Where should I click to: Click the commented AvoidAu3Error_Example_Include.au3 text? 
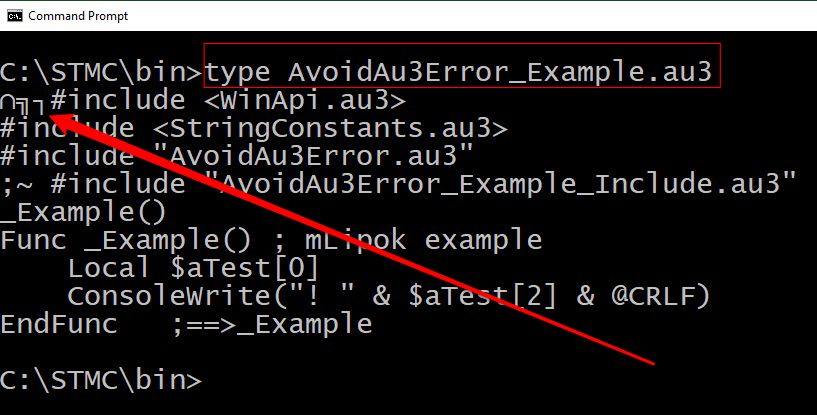pyautogui.click(x=508, y=183)
